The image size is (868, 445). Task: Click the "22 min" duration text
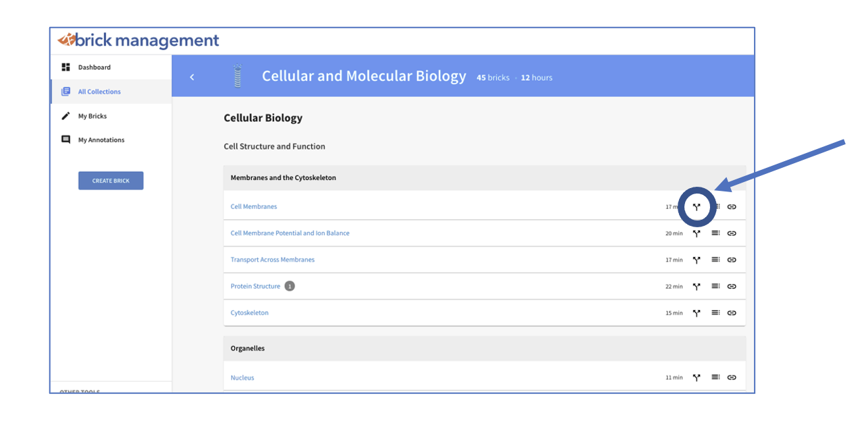click(674, 287)
